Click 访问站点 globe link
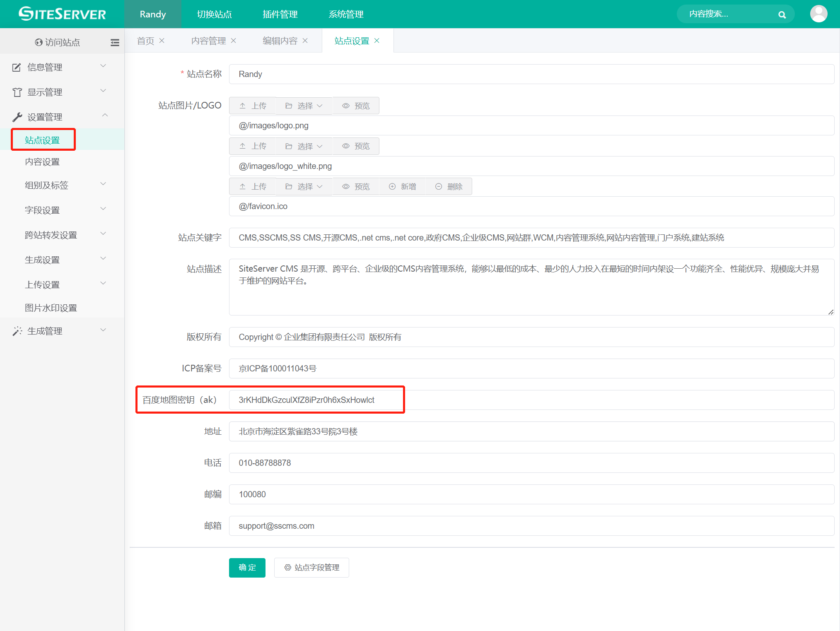This screenshot has height=631, width=840. coord(57,42)
